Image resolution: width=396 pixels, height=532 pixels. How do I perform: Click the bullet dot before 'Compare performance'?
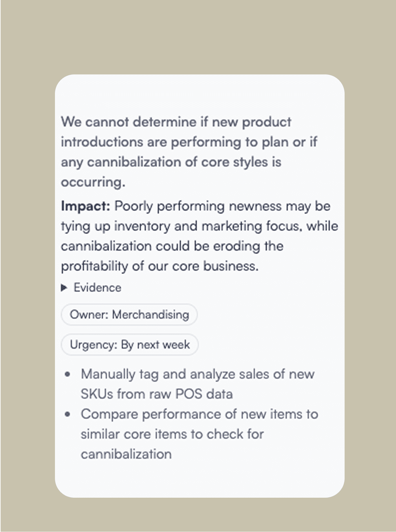pyautogui.click(x=67, y=415)
